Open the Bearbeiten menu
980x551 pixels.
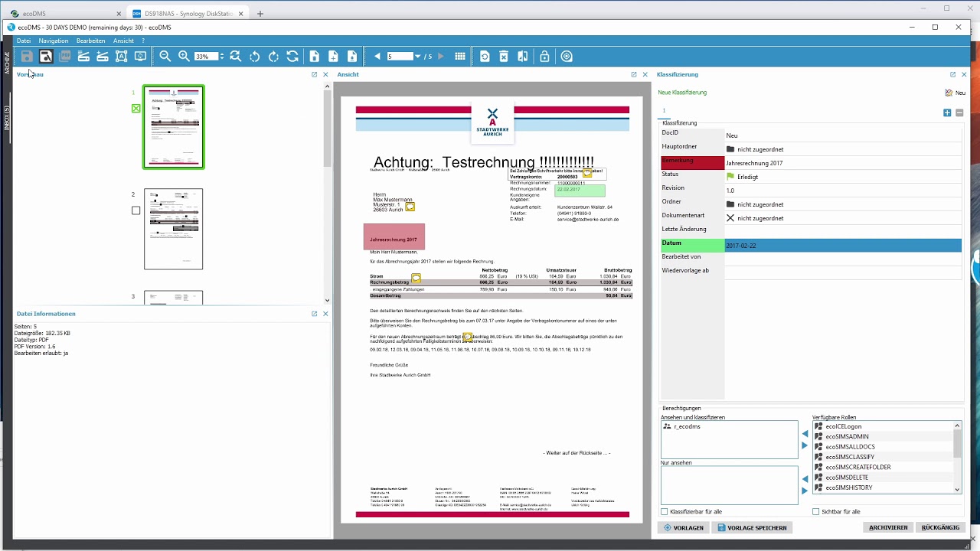click(x=91, y=41)
